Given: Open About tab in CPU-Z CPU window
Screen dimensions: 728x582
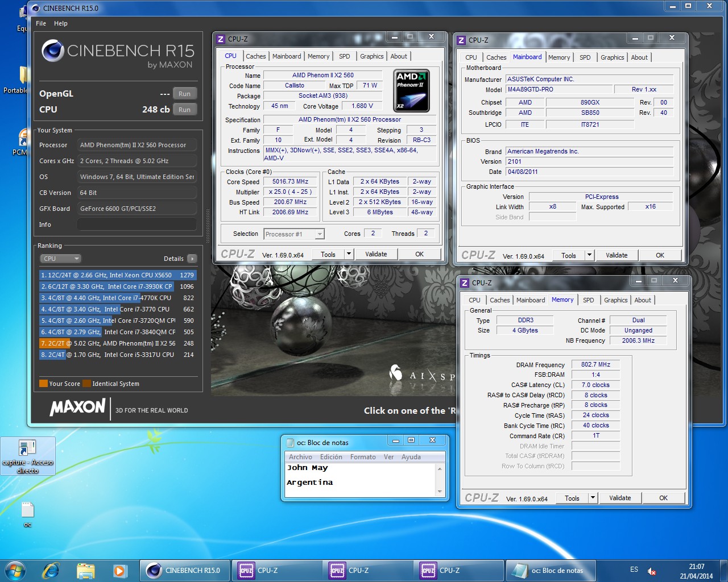Looking at the screenshot, I should 399,56.
